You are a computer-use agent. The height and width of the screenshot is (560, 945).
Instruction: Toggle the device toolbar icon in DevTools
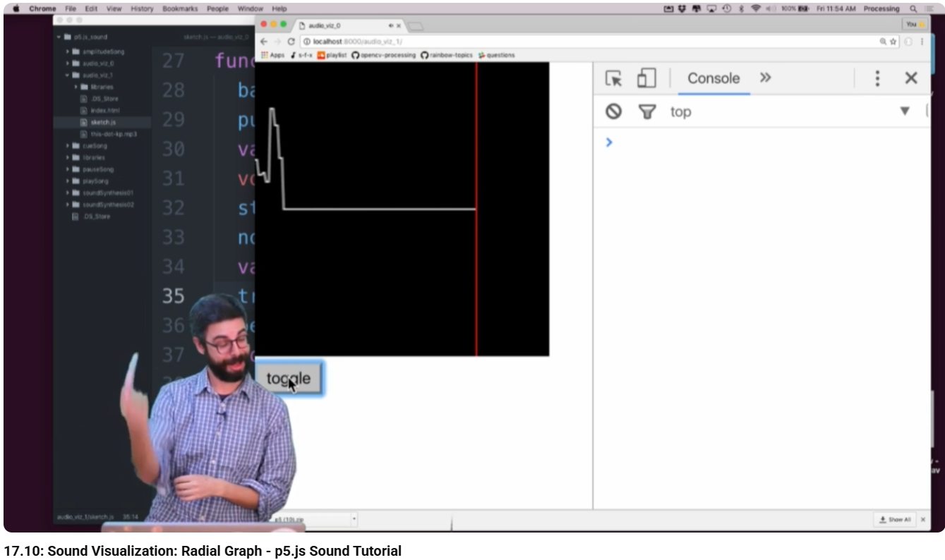point(644,79)
